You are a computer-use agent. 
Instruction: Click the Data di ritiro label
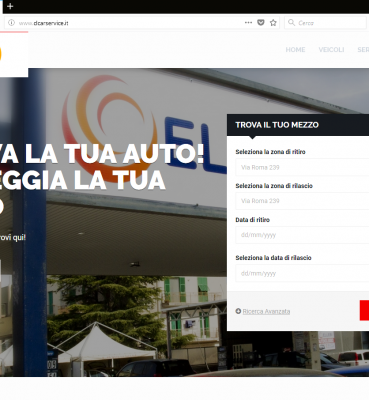(253, 220)
